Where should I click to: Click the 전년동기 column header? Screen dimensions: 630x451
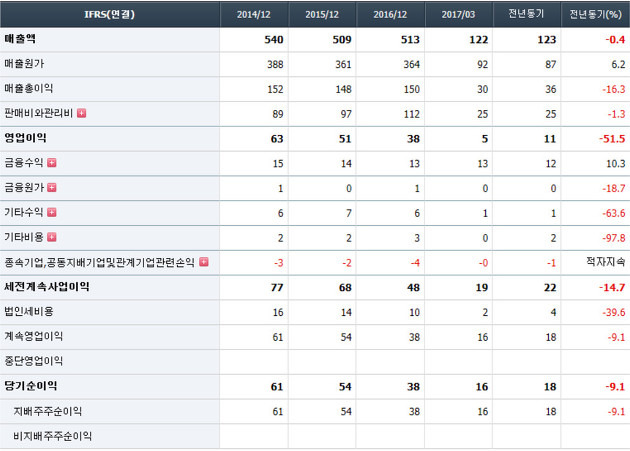pyautogui.click(x=527, y=14)
